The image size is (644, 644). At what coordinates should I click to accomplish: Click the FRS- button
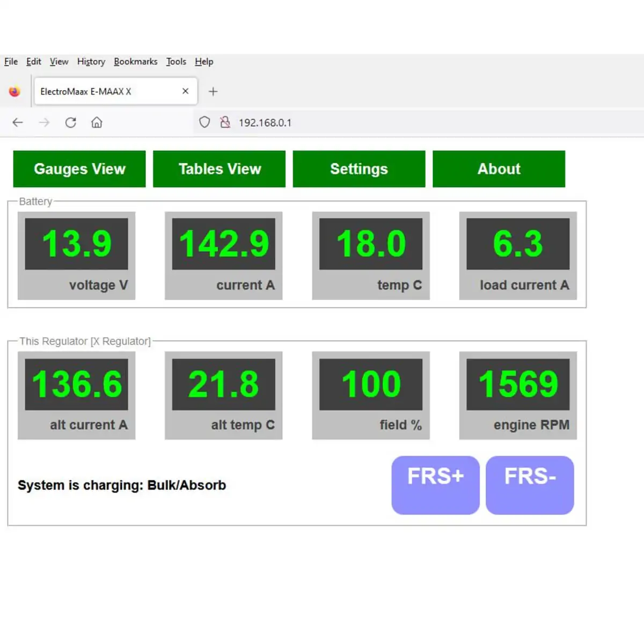pyautogui.click(x=530, y=485)
